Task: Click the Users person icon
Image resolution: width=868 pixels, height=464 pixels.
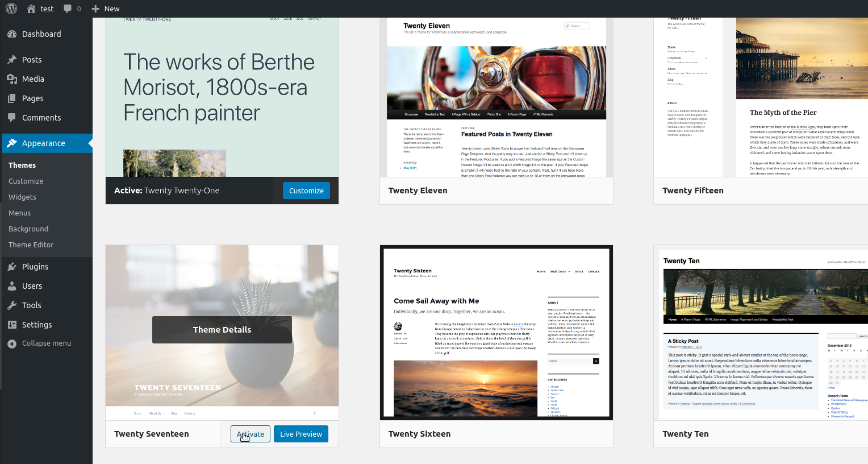Action: [x=12, y=286]
